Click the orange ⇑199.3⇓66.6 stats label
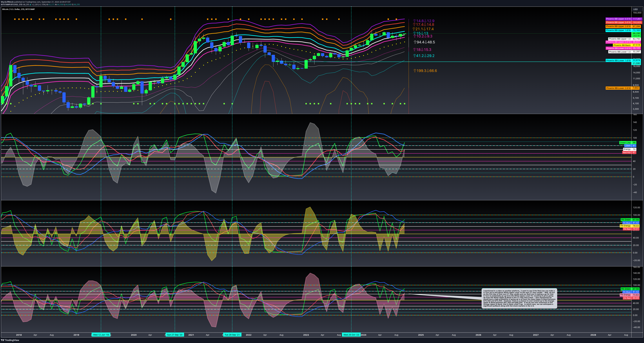 [425, 71]
